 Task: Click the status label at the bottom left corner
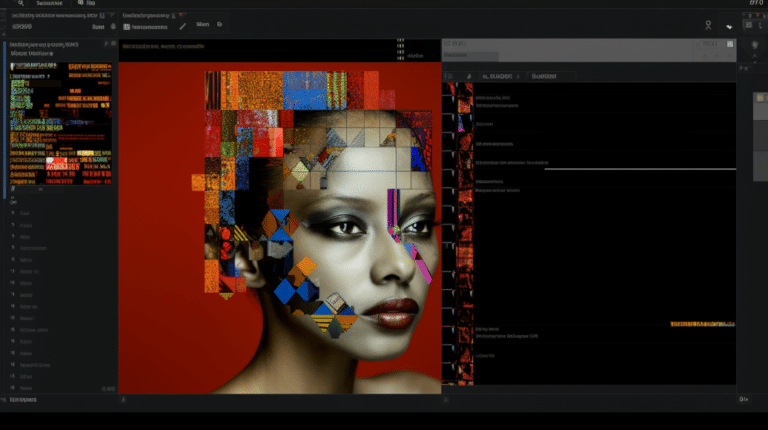click(23, 400)
